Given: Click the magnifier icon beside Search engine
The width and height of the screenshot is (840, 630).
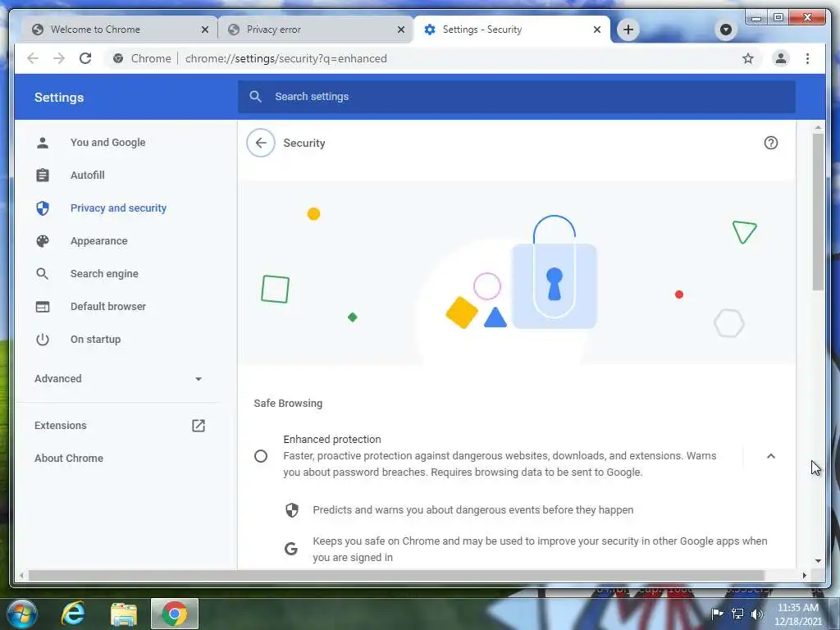Looking at the screenshot, I should (43, 274).
